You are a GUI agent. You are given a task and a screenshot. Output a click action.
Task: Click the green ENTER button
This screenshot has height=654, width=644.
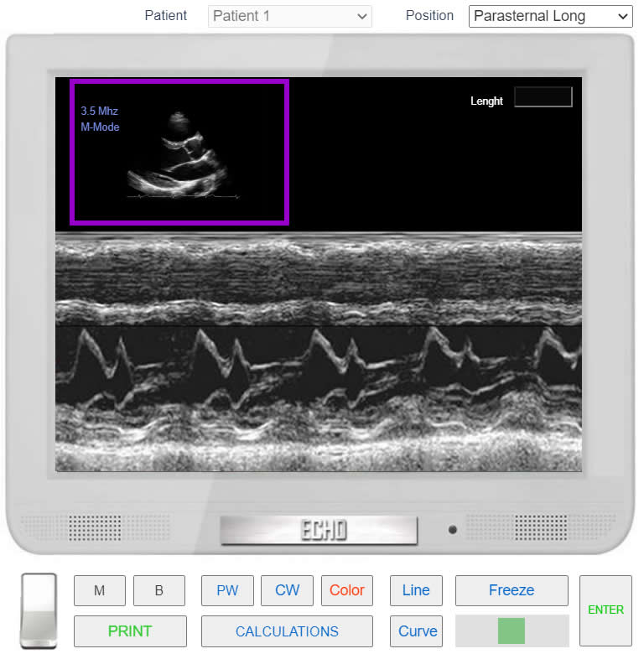[x=605, y=610]
